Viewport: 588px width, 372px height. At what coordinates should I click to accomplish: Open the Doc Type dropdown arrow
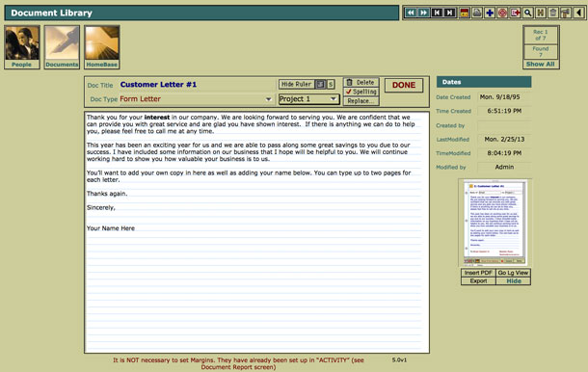tap(269, 99)
